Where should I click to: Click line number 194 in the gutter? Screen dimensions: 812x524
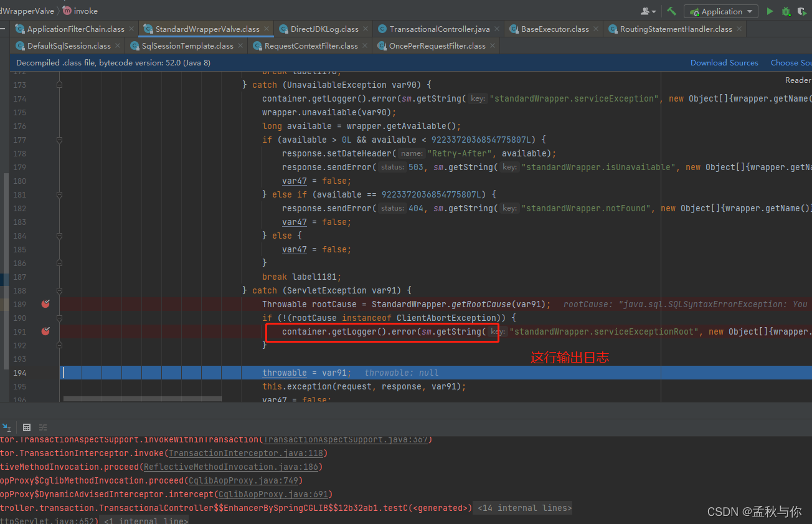tap(19, 373)
